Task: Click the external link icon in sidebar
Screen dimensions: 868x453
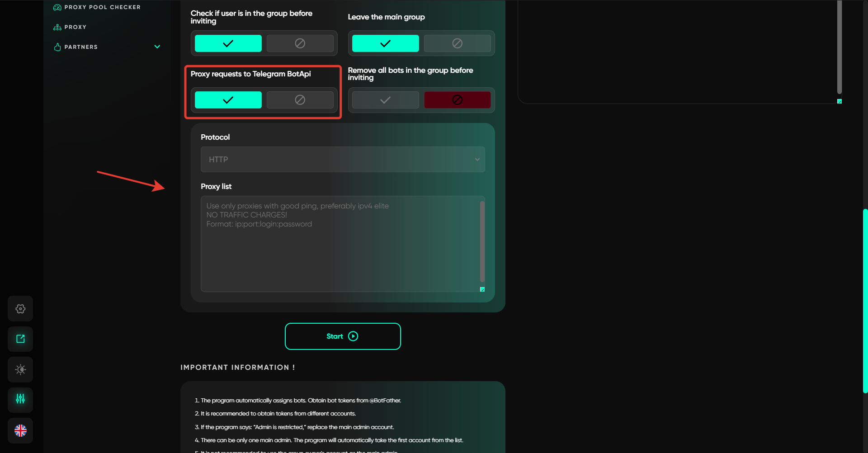Action: [20, 339]
